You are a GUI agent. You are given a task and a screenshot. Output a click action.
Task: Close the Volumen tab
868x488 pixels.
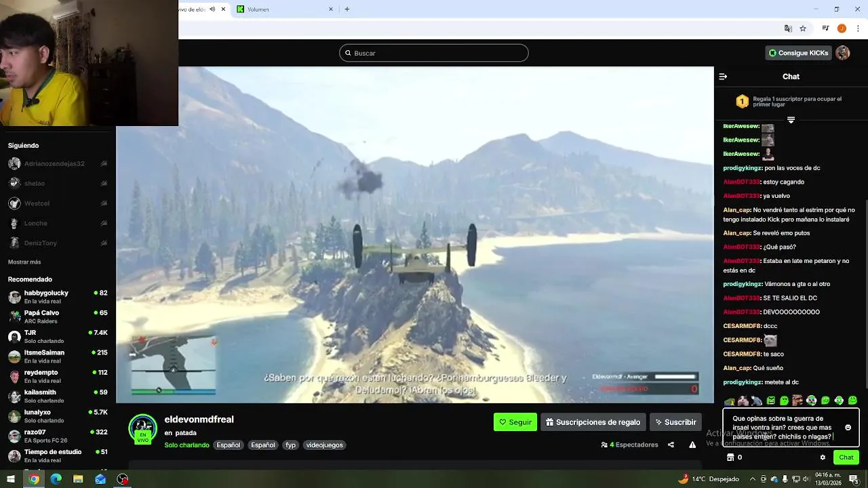click(331, 9)
